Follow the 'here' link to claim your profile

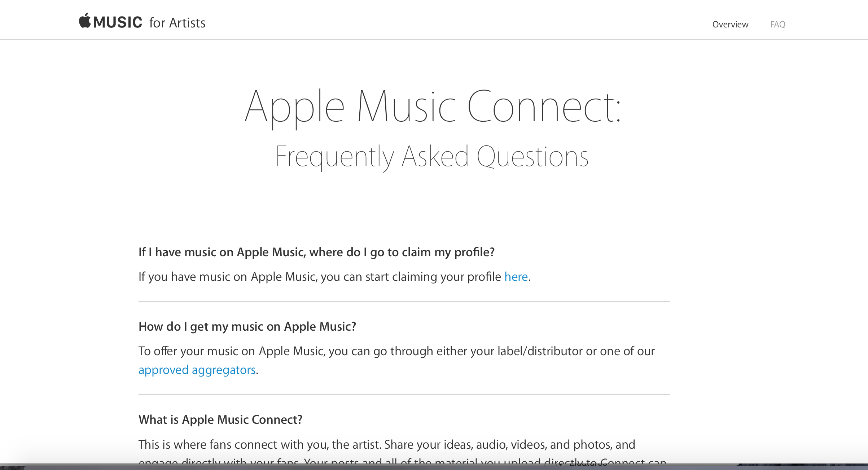pyautogui.click(x=516, y=277)
